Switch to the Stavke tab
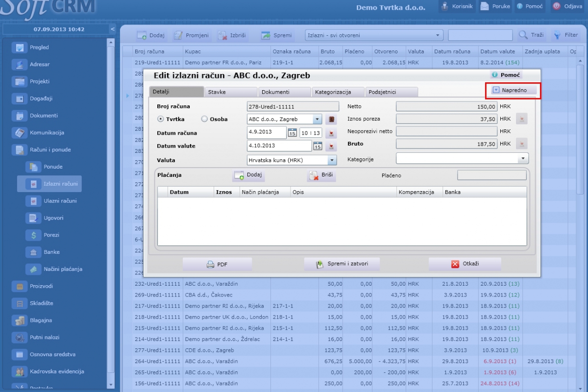Screen dimensions: 588x392 [231, 92]
